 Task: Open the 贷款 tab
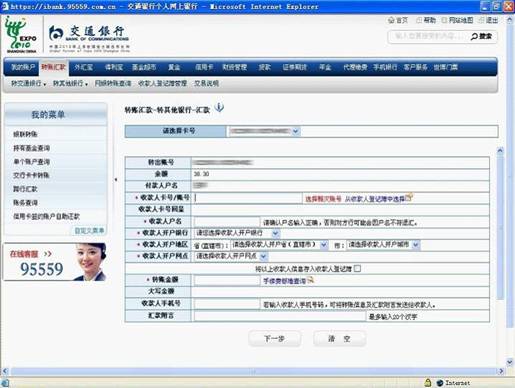(x=265, y=67)
